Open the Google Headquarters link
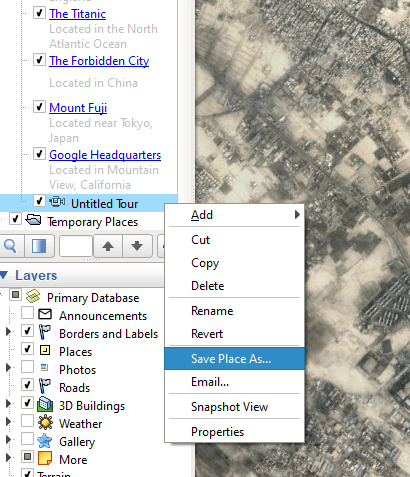The width and height of the screenshot is (410, 477). [x=105, y=155]
